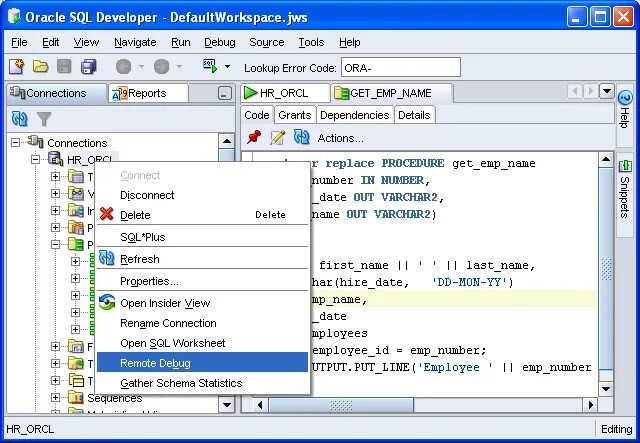Choose Delete from the context menu
The width and height of the screenshot is (640, 443).
coord(202,215)
